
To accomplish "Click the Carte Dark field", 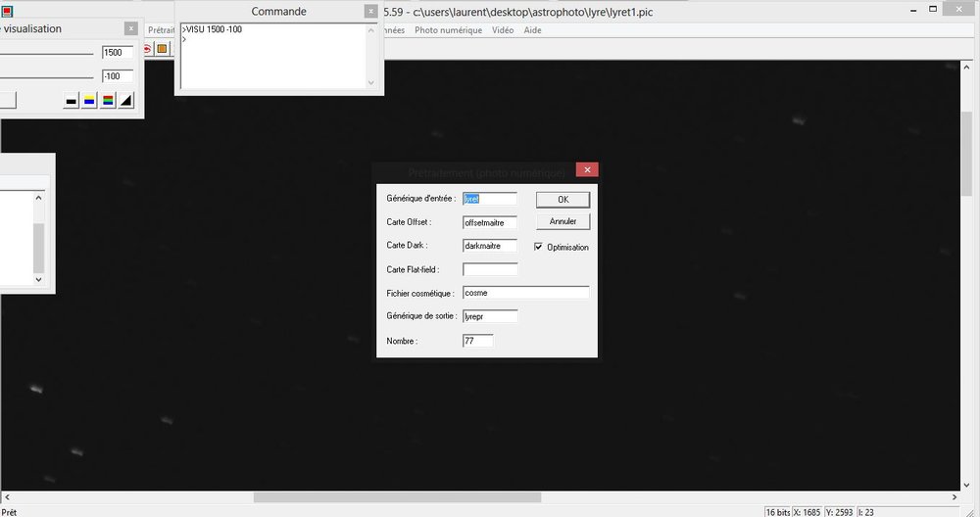I will 490,246.
